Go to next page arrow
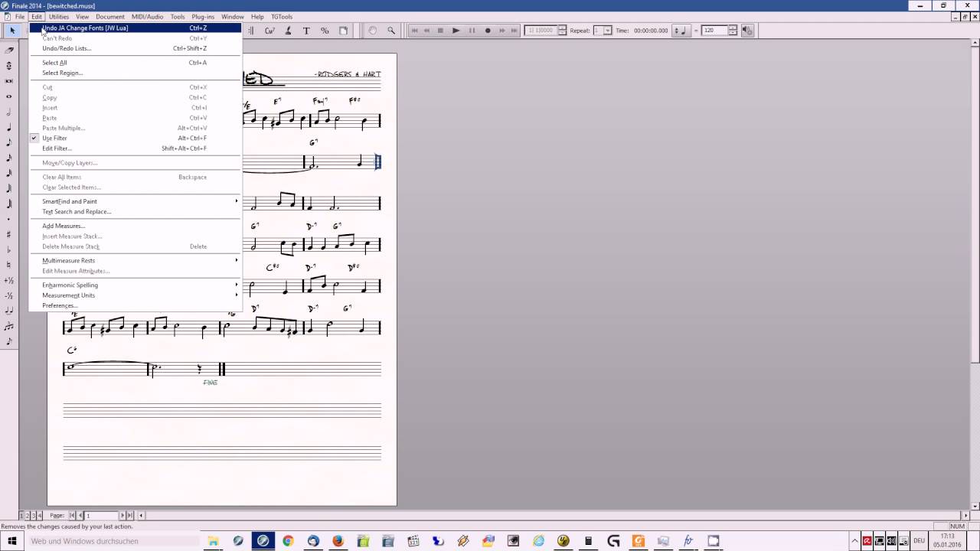Viewport: 980px width, 551px height. click(122, 516)
